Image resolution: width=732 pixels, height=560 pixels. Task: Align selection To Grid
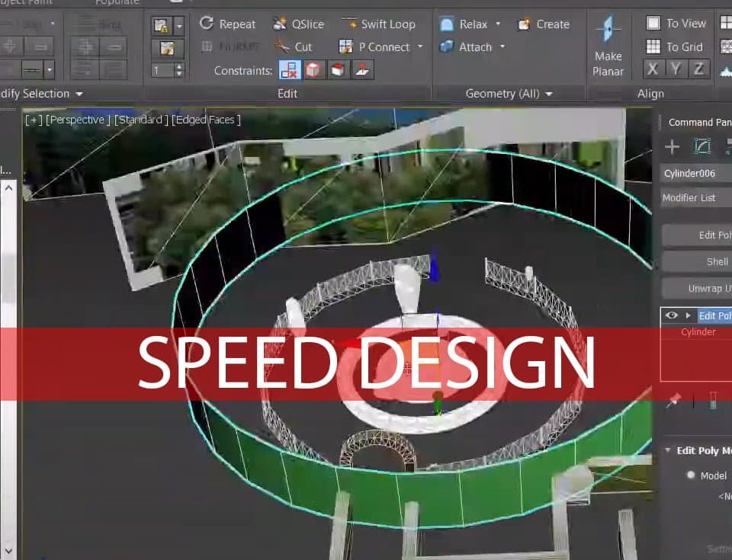[675, 46]
